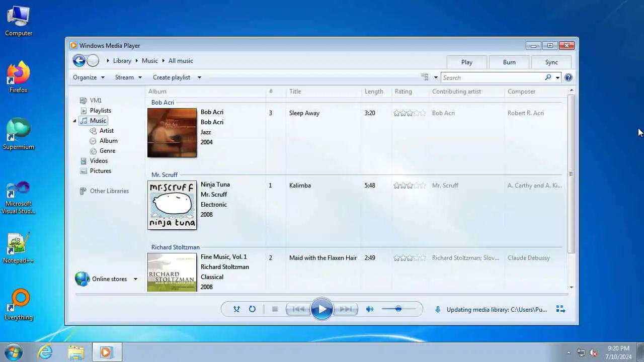Click the large Play button
Image resolution: width=644 pixels, height=362 pixels.
pyautogui.click(x=322, y=309)
